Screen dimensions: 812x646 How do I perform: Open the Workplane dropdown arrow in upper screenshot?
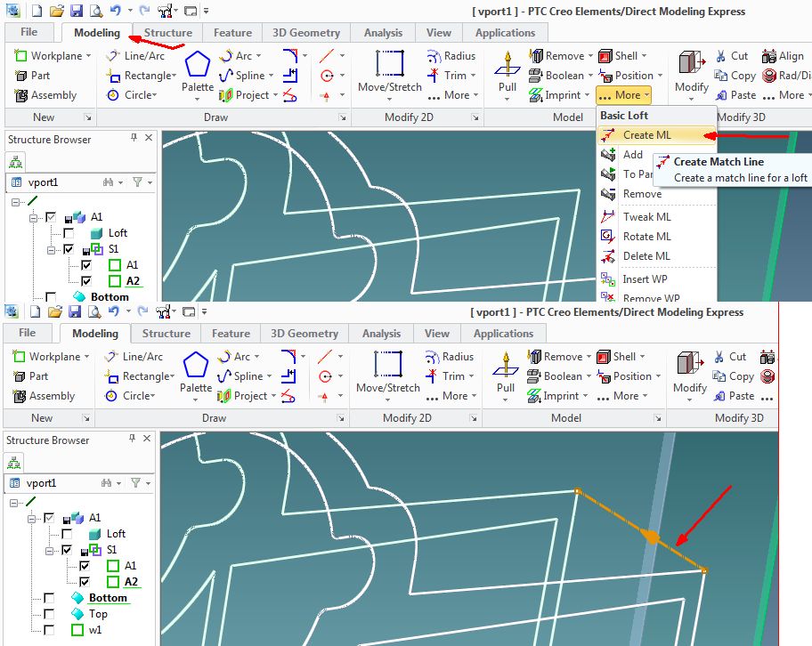point(88,56)
